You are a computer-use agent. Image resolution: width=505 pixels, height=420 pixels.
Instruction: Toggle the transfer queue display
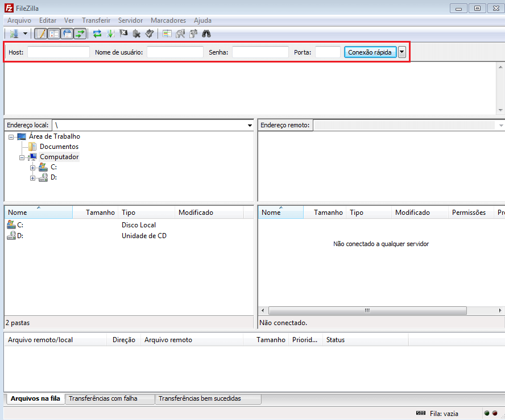tap(80, 34)
